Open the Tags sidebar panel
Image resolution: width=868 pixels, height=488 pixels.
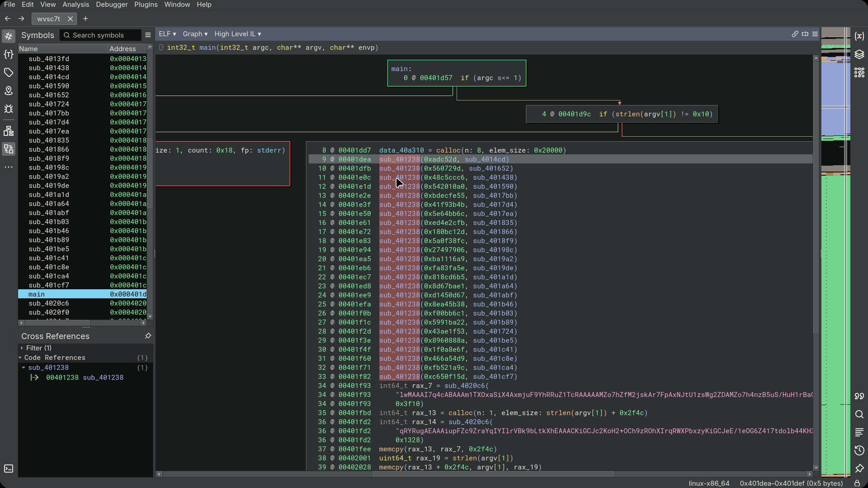[9, 72]
